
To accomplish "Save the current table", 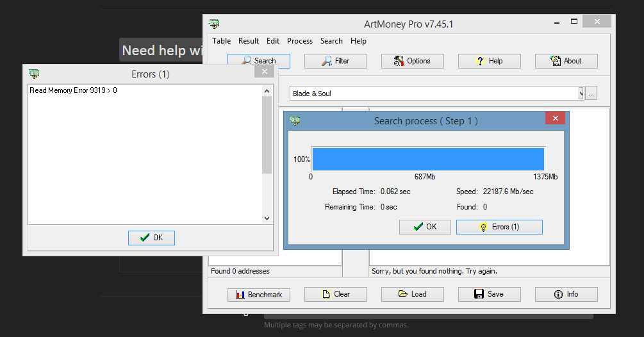I will pyautogui.click(x=489, y=295).
